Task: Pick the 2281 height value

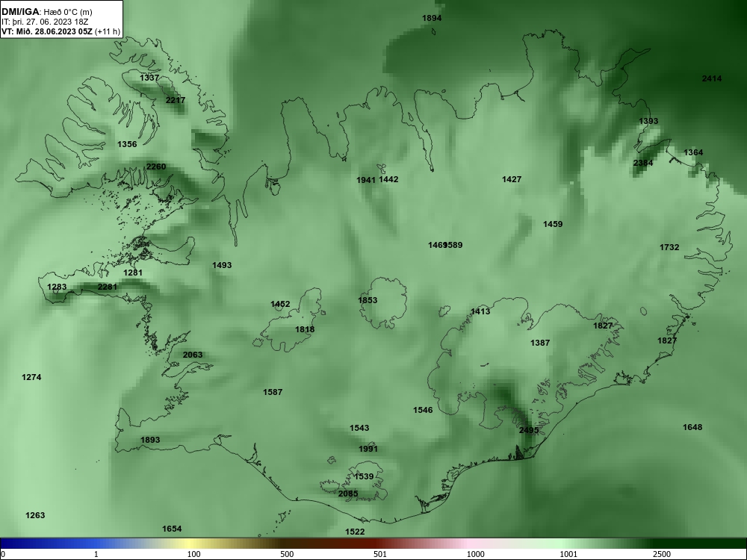Action: pos(107,287)
